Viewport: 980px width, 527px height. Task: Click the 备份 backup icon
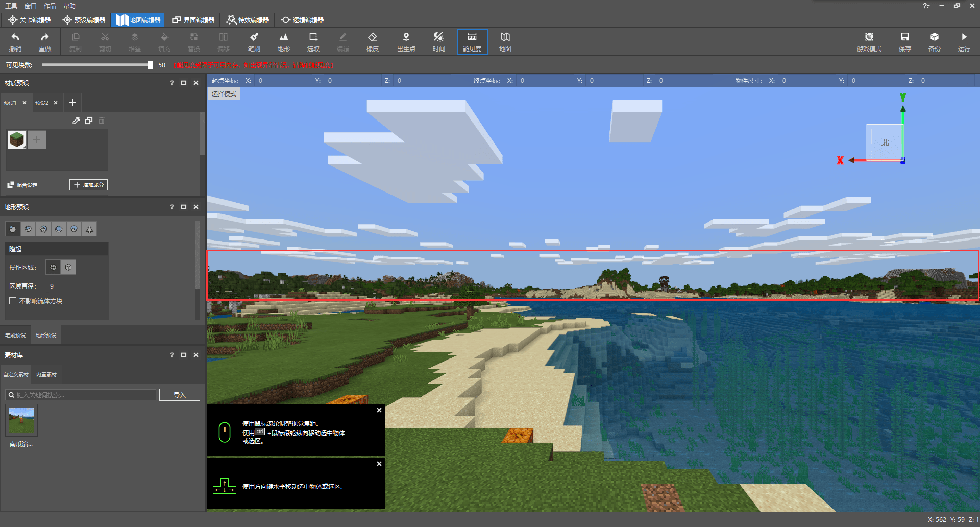[x=935, y=41]
